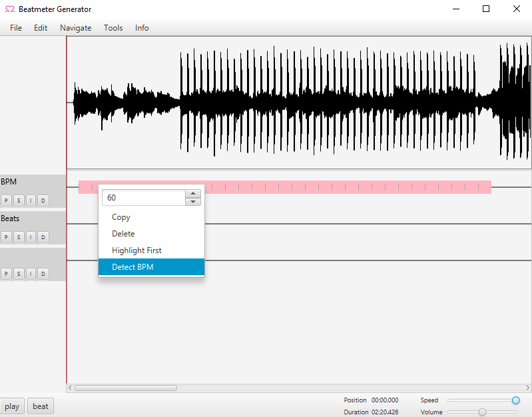
Task: Click the BPM track label
Action: click(9, 182)
